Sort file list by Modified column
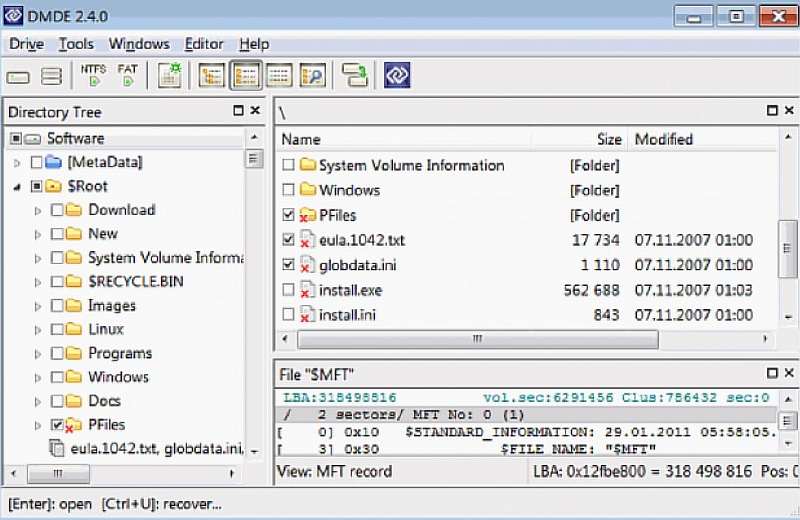Image resolution: width=800 pixels, height=520 pixels. pos(703,139)
